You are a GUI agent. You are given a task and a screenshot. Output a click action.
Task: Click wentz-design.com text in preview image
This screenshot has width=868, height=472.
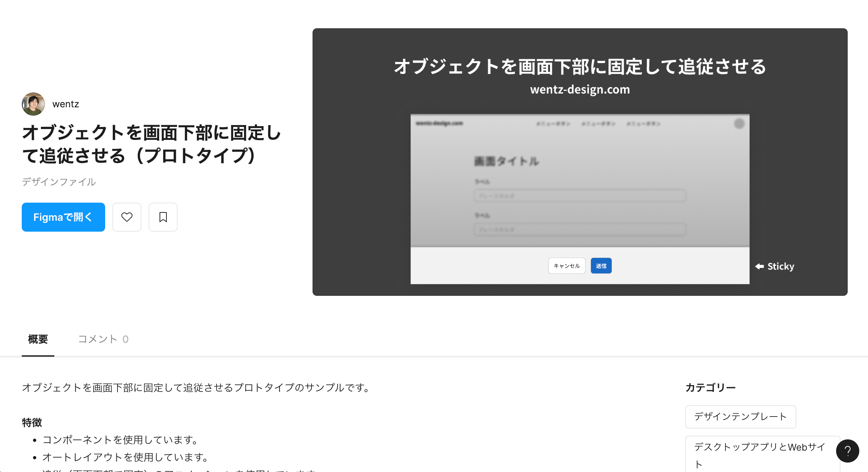point(579,90)
